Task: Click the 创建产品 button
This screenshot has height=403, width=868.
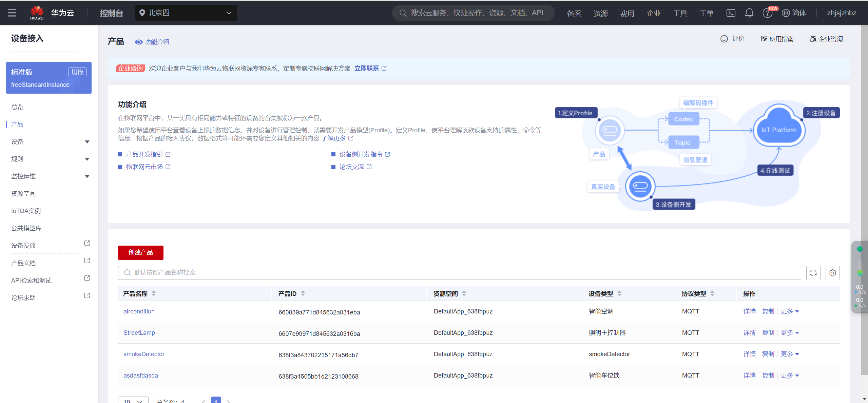Action: coord(140,253)
